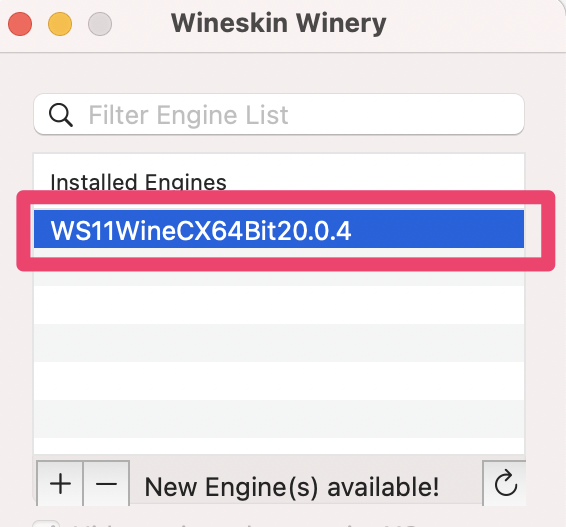Close the Wineskin Winery window
The image size is (566, 527).
20,24
